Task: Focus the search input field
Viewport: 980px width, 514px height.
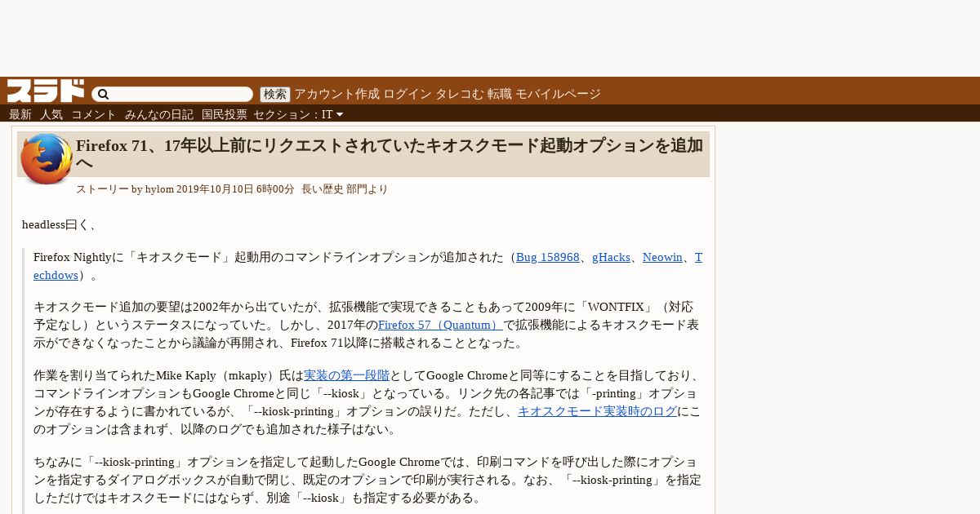Action: coord(172,94)
